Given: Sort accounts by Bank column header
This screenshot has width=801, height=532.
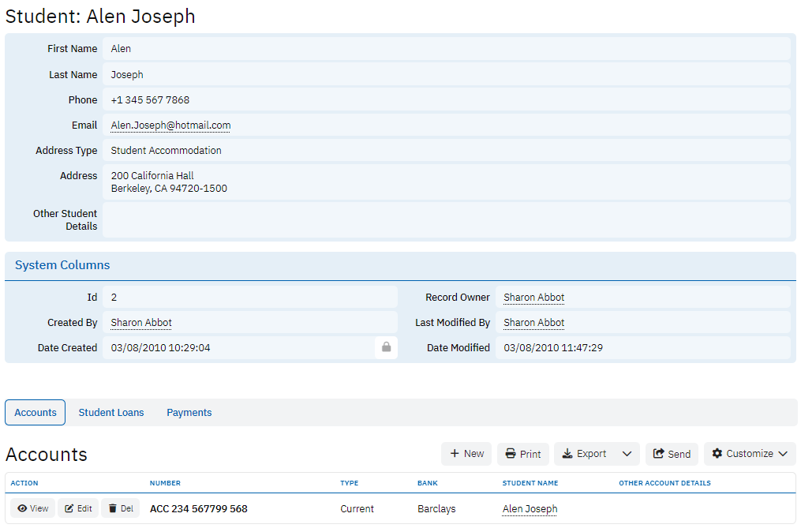Looking at the screenshot, I should 427,483.
